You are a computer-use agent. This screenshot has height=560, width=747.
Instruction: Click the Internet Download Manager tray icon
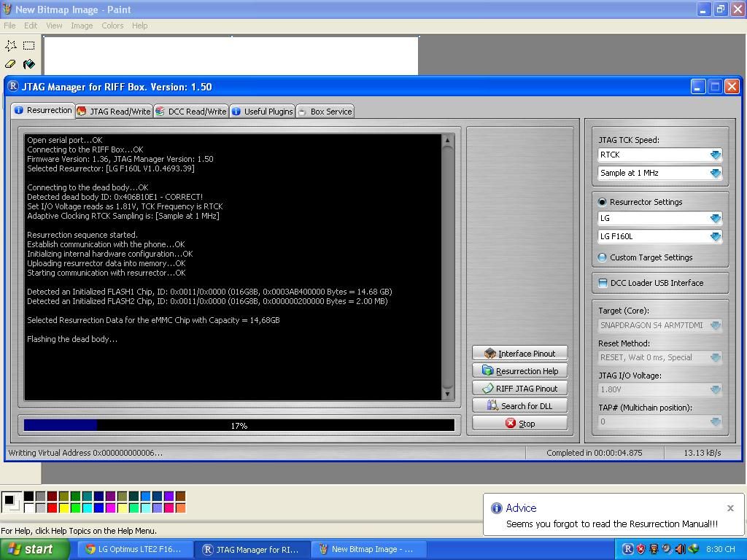[693, 549]
